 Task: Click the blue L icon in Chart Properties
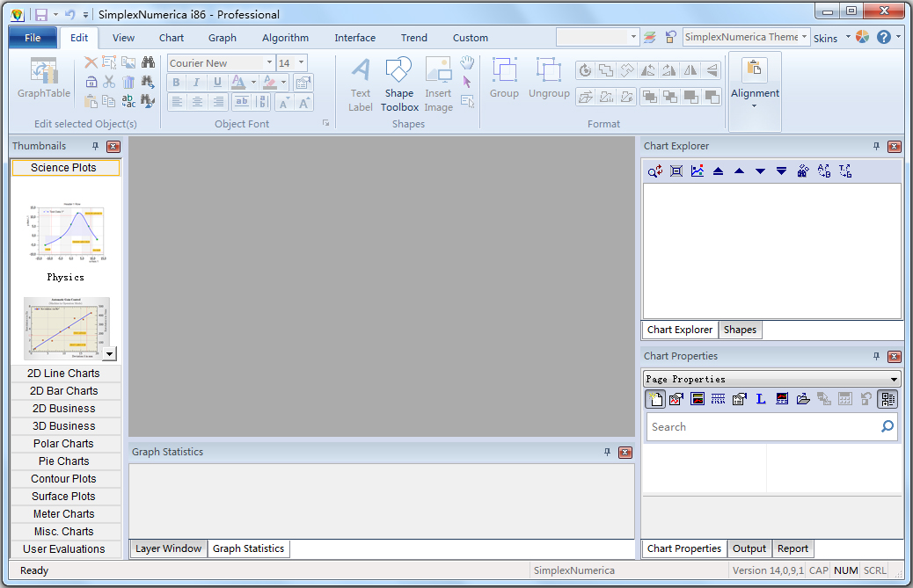(761, 399)
